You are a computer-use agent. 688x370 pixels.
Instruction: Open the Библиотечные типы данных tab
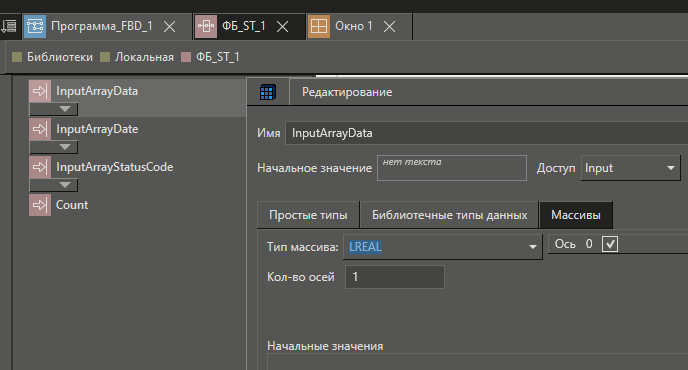[x=449, y=215]
